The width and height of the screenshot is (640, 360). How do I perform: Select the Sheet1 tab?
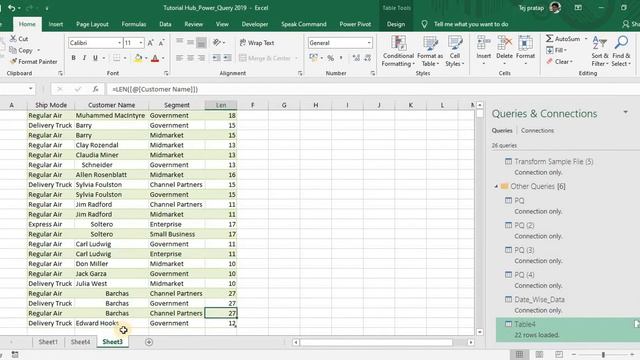coord(48,342)
